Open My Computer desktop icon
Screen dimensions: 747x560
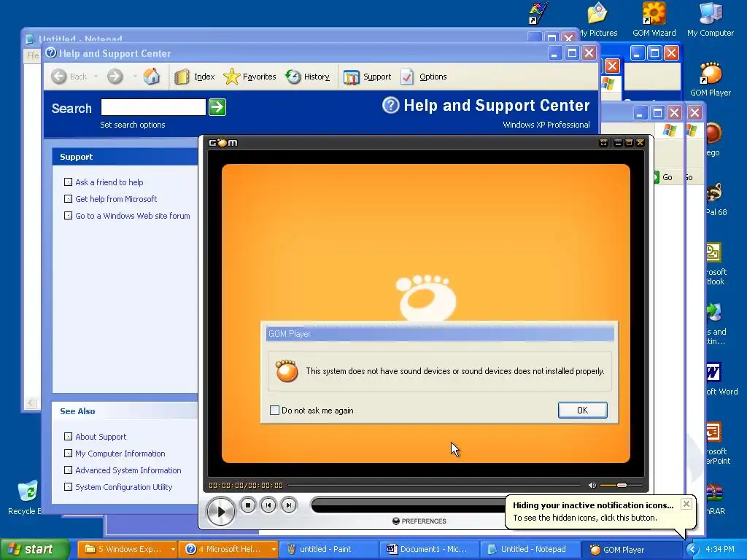[710, 19]
